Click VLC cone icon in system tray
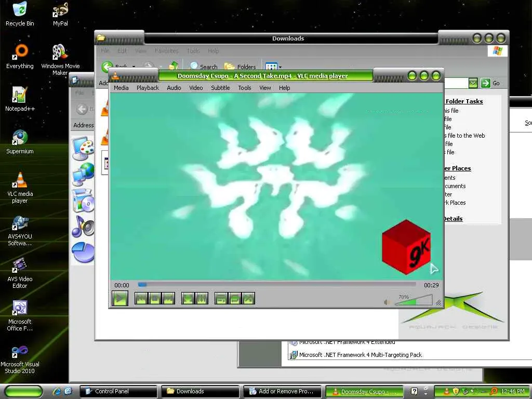 pyautogui.click(x=446, y=391)
